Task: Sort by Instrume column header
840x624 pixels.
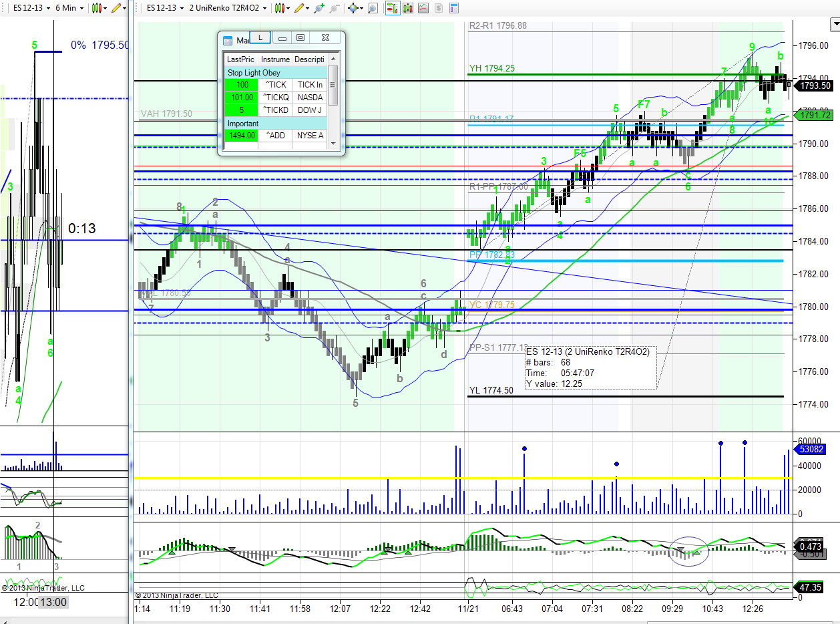Action: [275, 59]
